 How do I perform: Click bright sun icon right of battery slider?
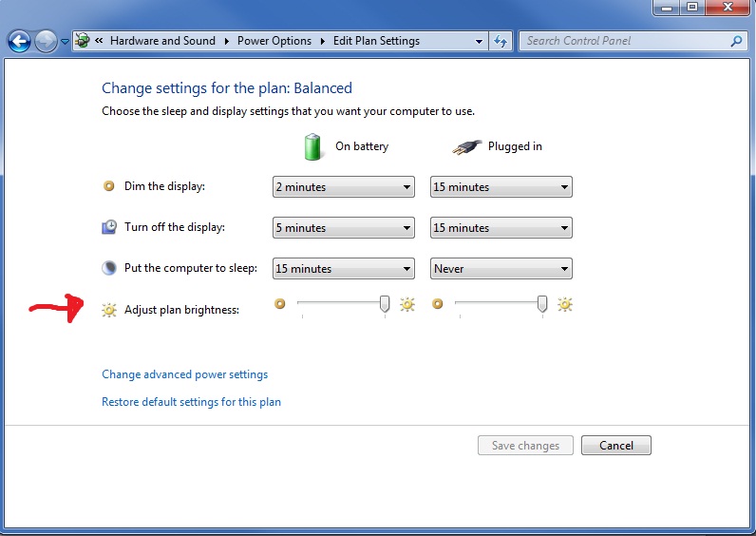406,304
